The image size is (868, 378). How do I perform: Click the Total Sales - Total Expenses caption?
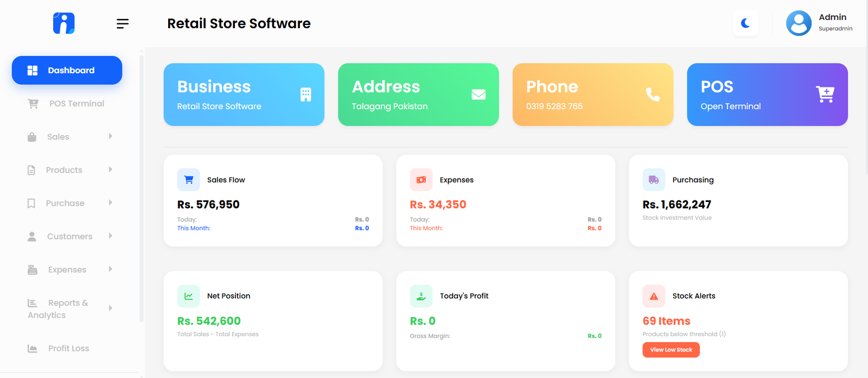point(218,334)
